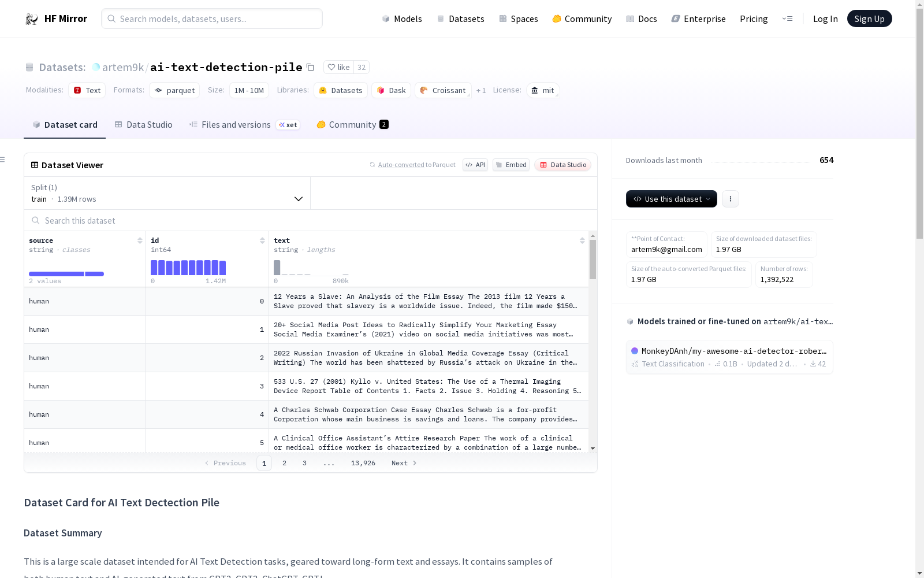
Task: Show the +1 more libraries
Action: point(481,90)
